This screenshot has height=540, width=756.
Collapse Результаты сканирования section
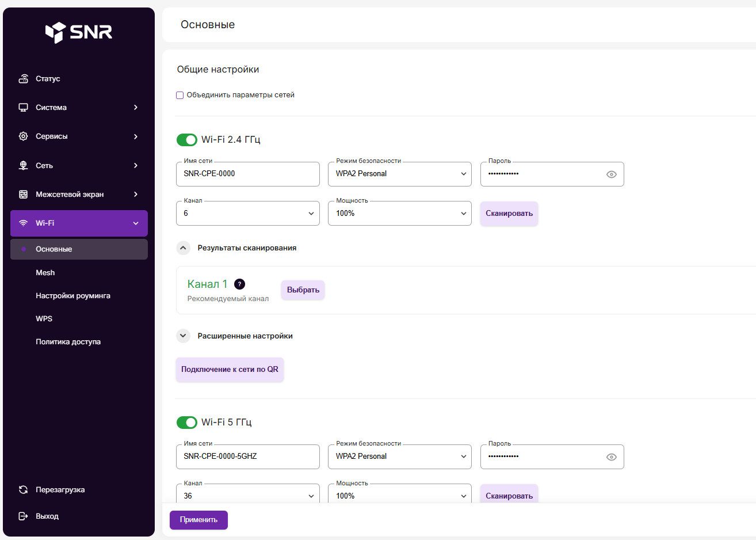click(183, 248)
